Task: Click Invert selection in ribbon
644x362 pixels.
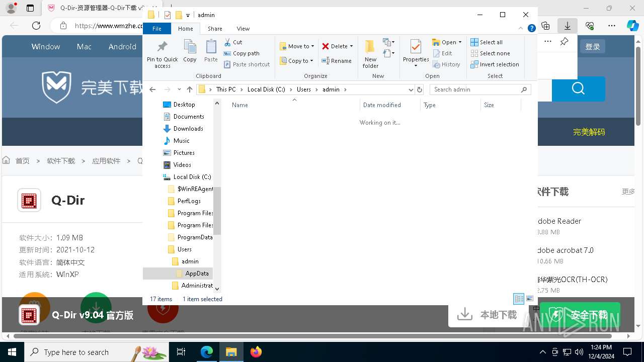Action: pos(495,64)
